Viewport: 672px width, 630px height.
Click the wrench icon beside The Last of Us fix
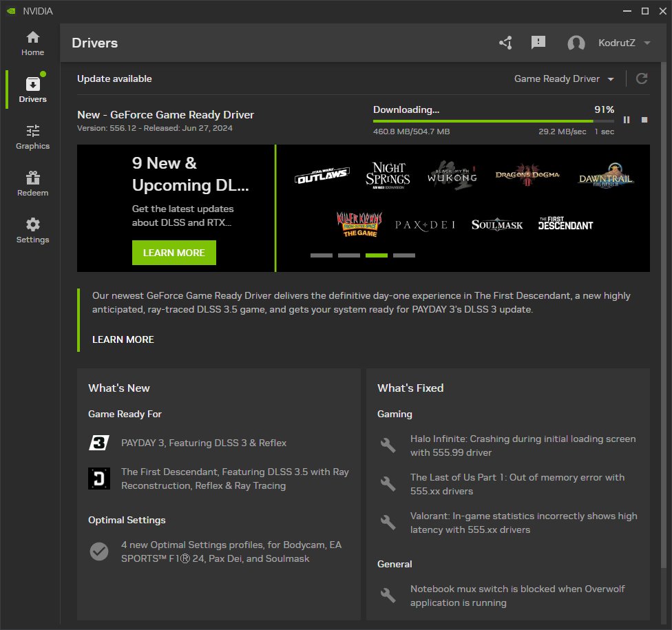pyautogui.click(x=388, y=484)
